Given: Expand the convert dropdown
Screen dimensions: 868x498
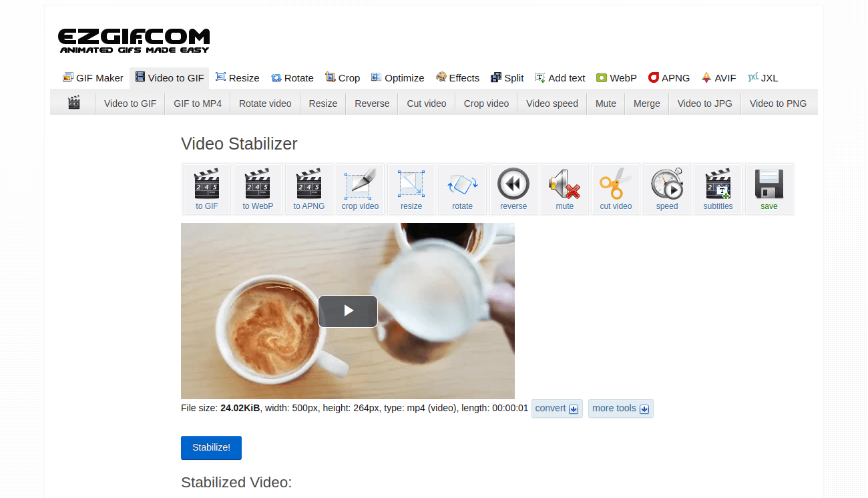Looking at the screenshot, I should click(557, 409).
